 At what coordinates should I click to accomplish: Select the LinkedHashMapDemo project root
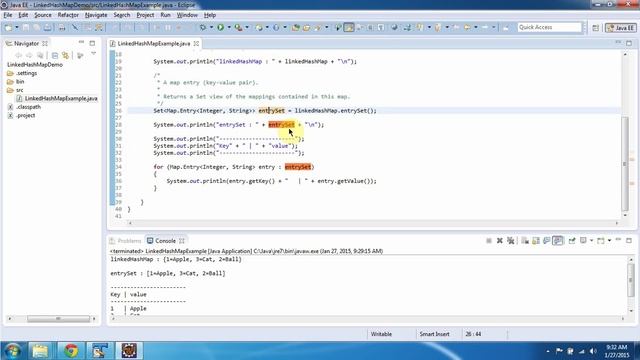pos(35,65)
